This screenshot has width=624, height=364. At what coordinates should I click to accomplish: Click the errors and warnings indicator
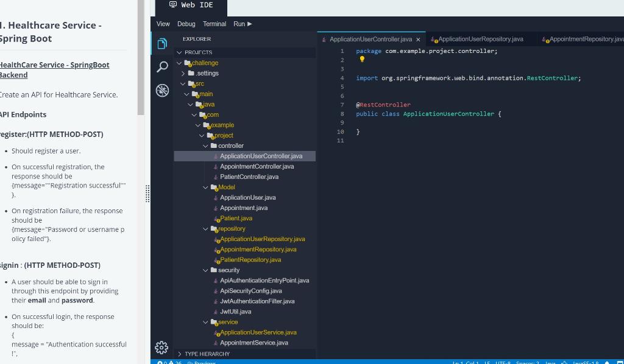click(x=168, y=362)
